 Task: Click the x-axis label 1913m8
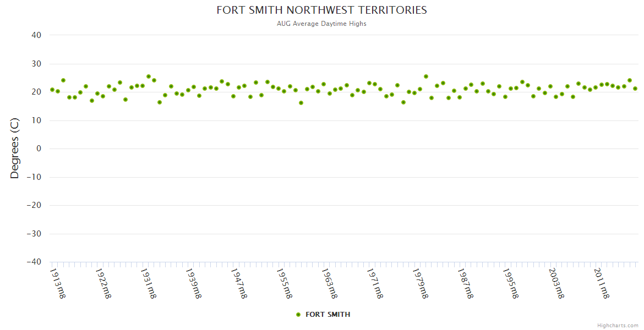58,283
